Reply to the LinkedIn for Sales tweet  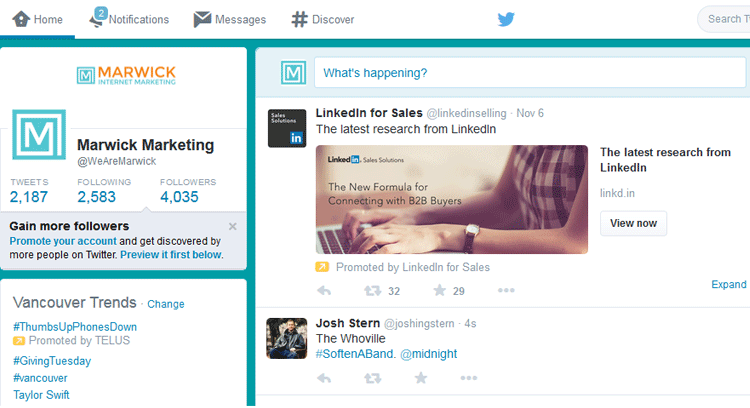[324, 290]
